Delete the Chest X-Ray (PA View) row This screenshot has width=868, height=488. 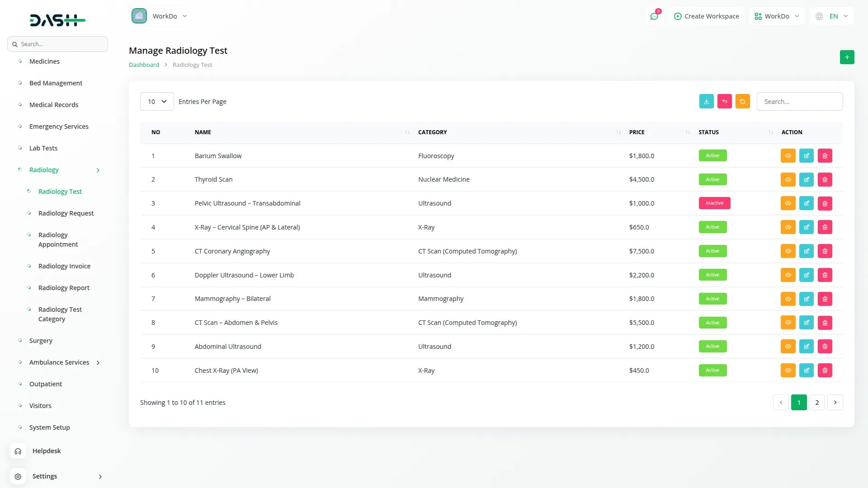tap(825, 371)
